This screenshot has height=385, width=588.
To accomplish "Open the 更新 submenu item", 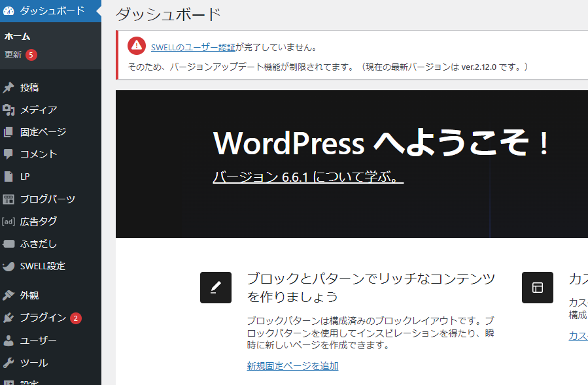I will click(x=13, y=55).
